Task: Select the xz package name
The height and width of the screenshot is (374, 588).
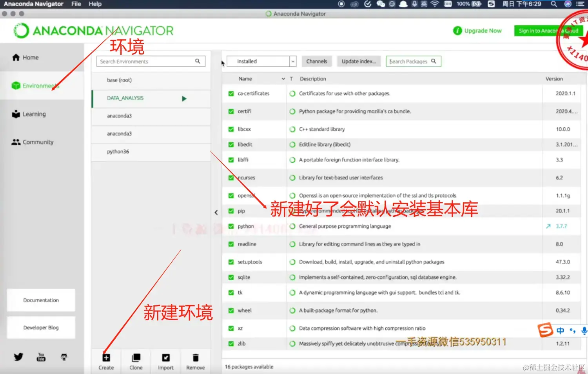Action: 240,329
